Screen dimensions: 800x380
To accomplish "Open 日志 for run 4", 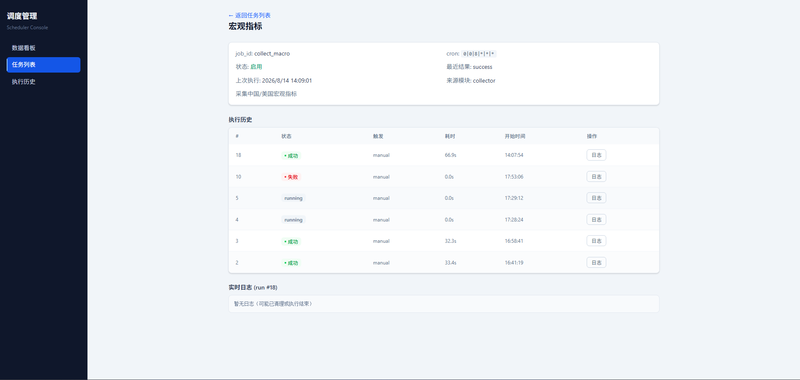I will tap(596, 219).
